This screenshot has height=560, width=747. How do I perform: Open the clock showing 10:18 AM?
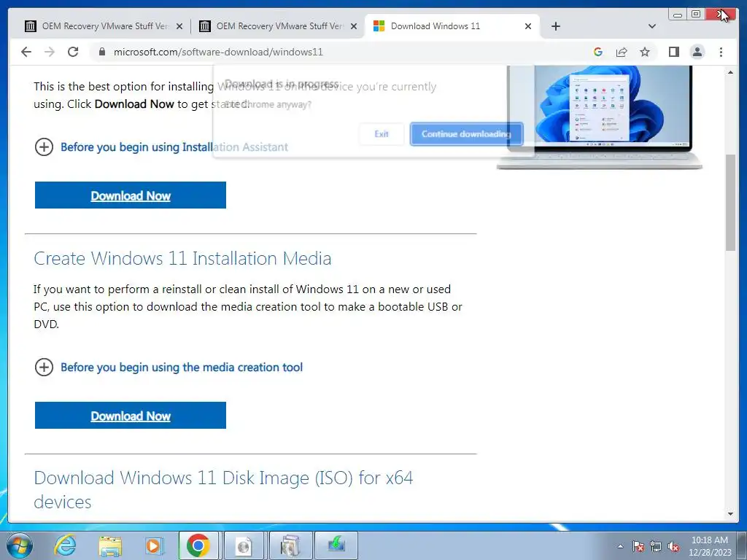[x=710, y=546]
